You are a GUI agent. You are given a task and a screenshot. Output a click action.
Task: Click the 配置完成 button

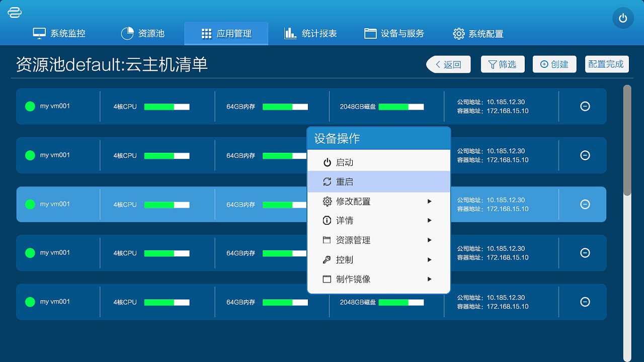(607, 64)
